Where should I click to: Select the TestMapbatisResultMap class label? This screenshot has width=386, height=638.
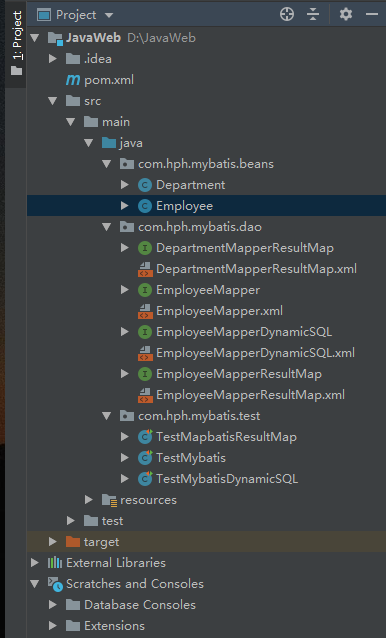[x=226, y=437]
